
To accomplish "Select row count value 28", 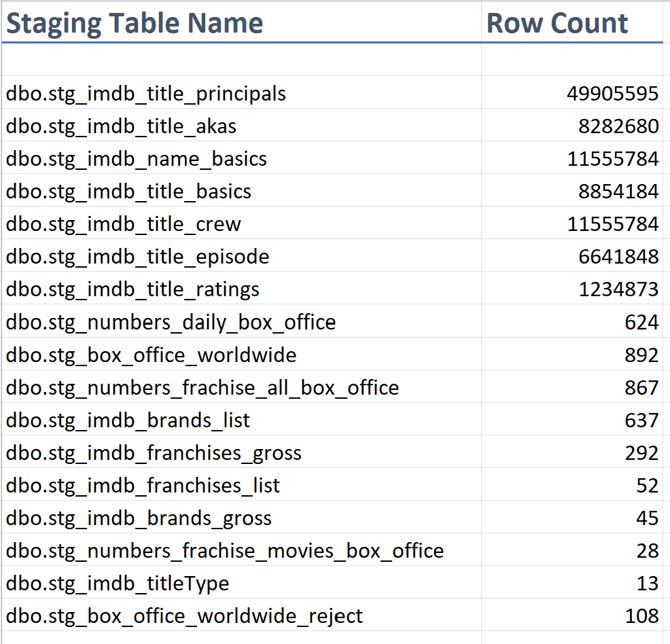I will [572, 550].
